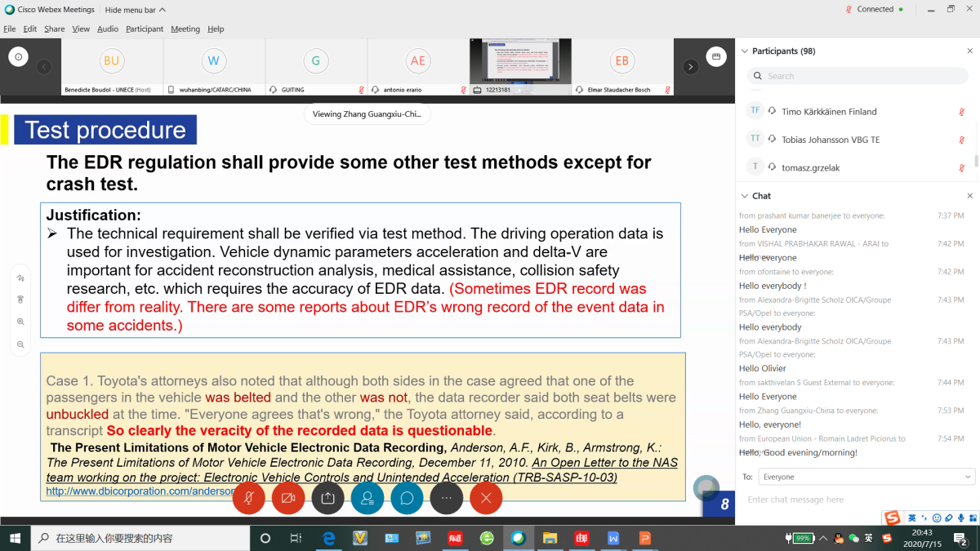Change video strip layout icon
Screen dimensions: 980x551
pyautogui.click(x=716, y=57)
